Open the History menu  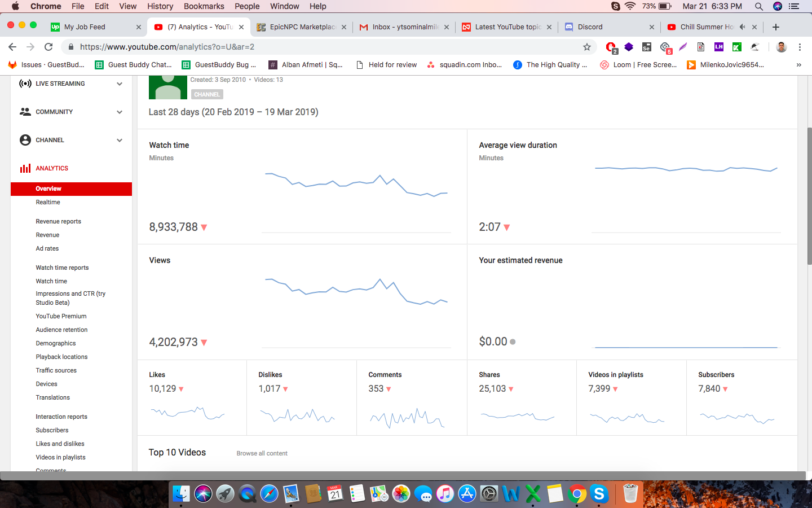(x=160, y=6)
